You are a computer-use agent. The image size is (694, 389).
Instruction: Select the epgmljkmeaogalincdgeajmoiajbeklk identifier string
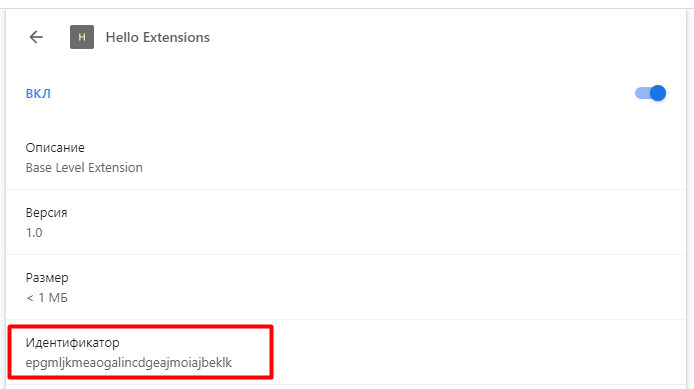tap(129, 363)
